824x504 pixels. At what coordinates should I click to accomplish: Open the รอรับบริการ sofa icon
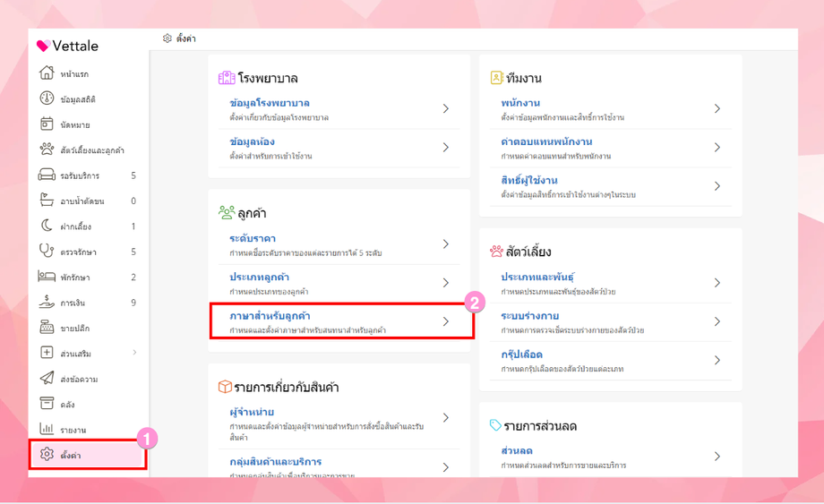pos(47,175)
